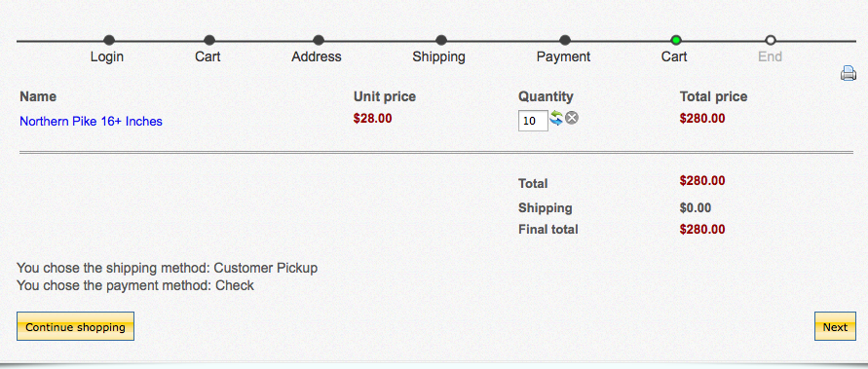Remove Northern Pike item with delete icon
This screenshot has height=369, width=868.
(x=572, y=118)
